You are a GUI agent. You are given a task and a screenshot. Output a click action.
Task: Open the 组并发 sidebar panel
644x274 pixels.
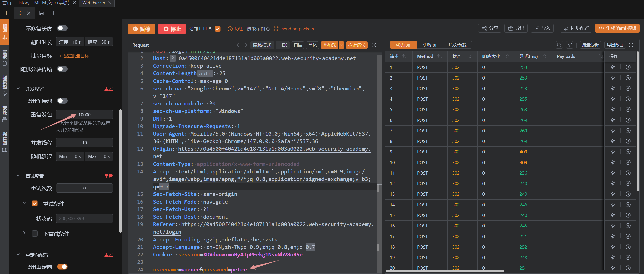(5, 142)
